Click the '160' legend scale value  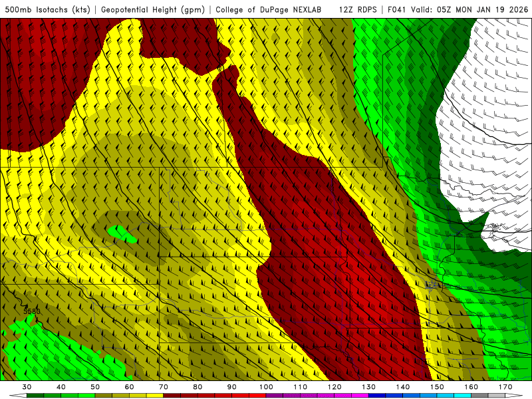coord(471,387)
